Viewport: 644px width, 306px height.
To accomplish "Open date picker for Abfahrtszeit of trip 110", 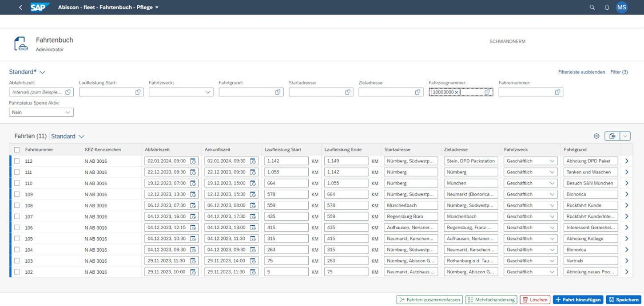I will coord(193,183).
